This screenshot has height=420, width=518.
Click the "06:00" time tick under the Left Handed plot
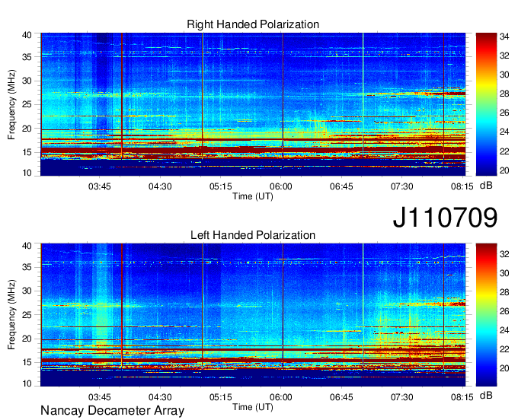click(x=281, y=397)
